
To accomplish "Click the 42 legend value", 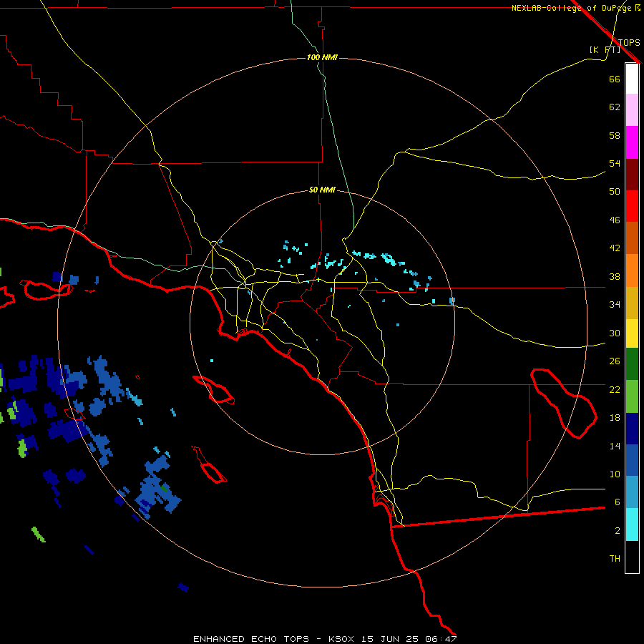I will coord(615,248).
